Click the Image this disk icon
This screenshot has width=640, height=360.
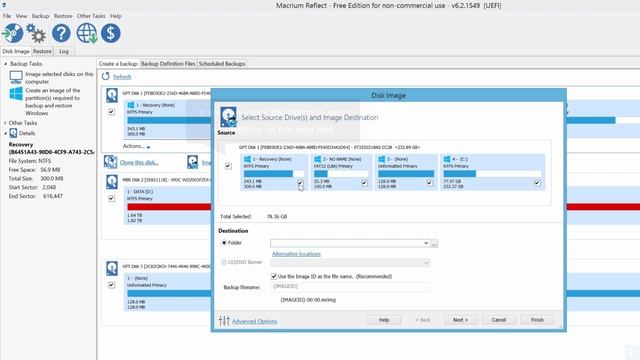[193, 162]
